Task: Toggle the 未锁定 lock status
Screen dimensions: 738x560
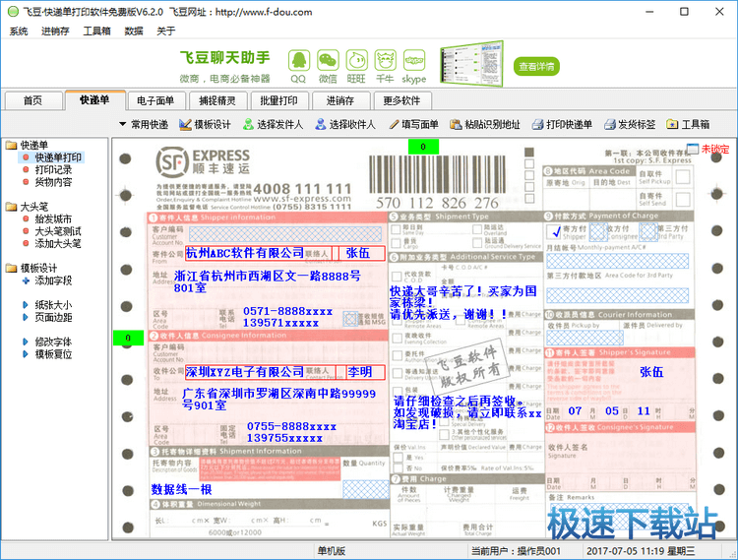Action: coord(715,150)
